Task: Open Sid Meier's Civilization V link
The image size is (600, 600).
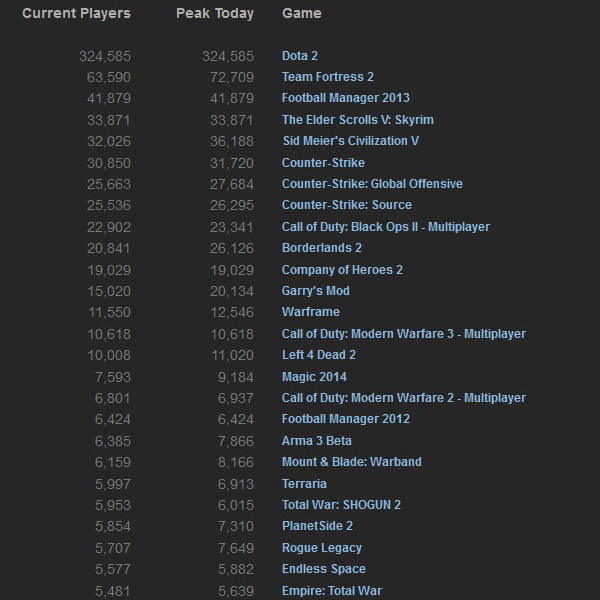Action: pos(350,141)
